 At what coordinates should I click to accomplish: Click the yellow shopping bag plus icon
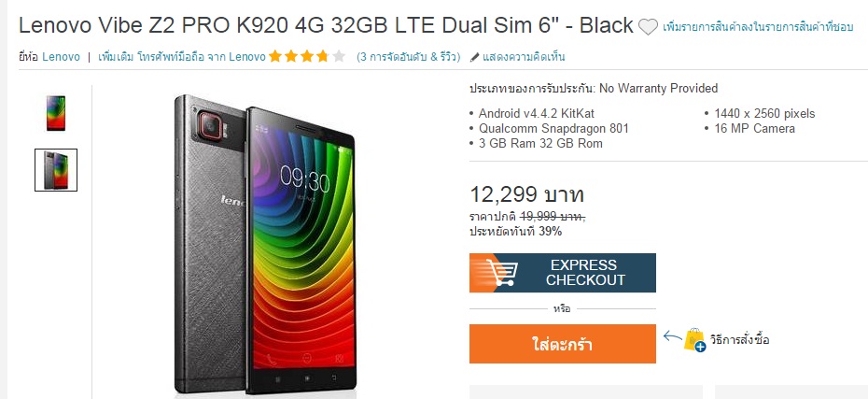coord(694,340)
